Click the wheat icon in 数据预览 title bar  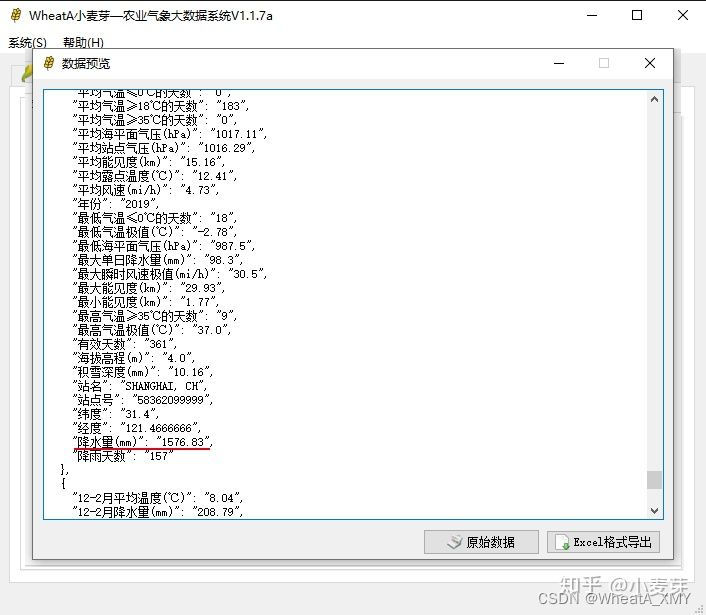pos(49,63)
